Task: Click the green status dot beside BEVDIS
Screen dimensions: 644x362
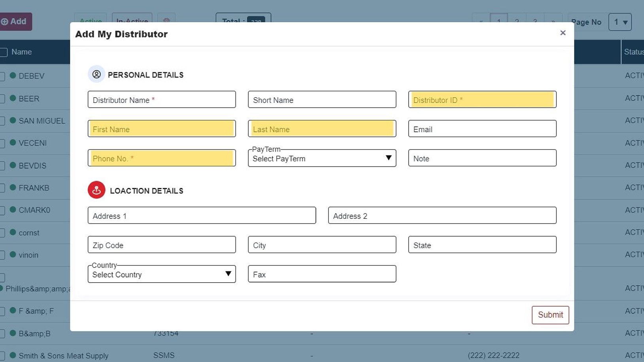Action: (x=13, y=165)
